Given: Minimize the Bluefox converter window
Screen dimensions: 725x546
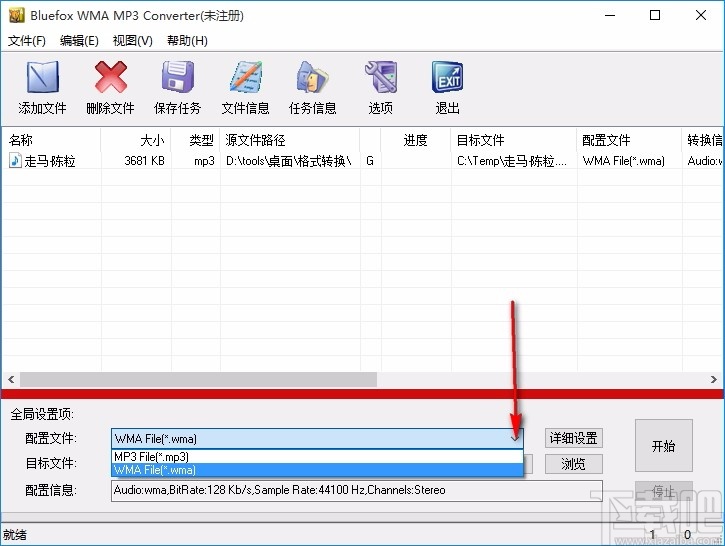Looking at the screenshot, I should 610,15.
